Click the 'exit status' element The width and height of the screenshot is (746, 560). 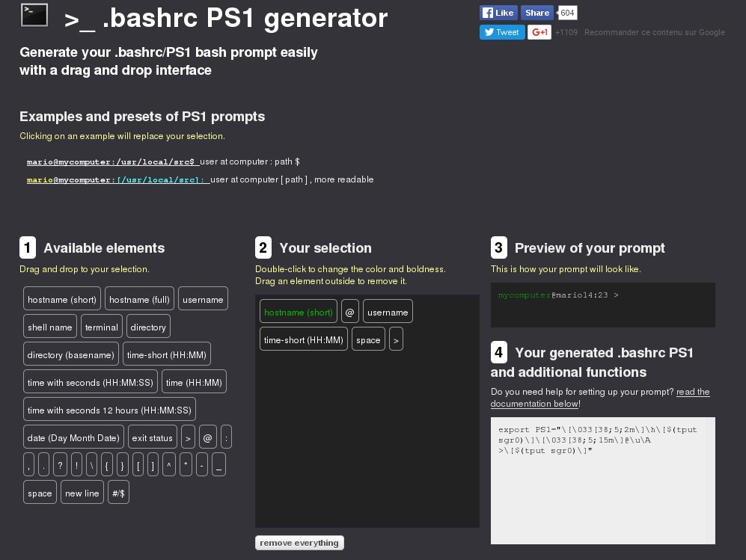pyautogui.click(x=152, y=438)
